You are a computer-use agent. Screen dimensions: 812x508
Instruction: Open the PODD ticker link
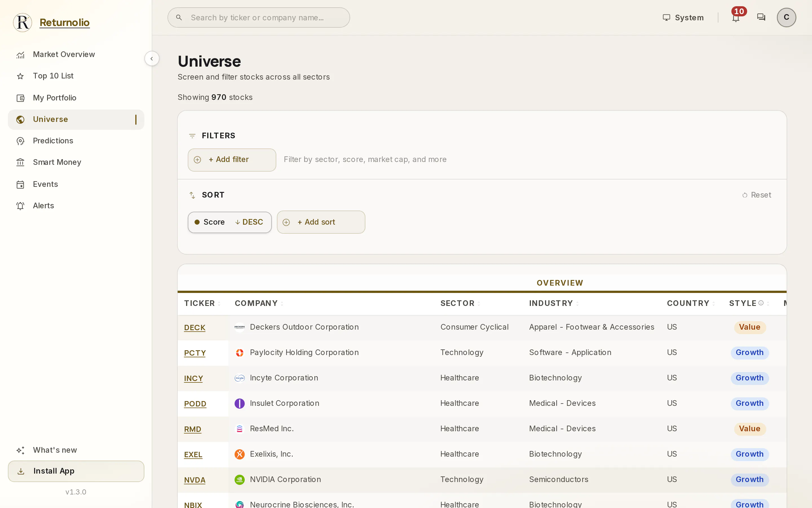coord(195,404)
